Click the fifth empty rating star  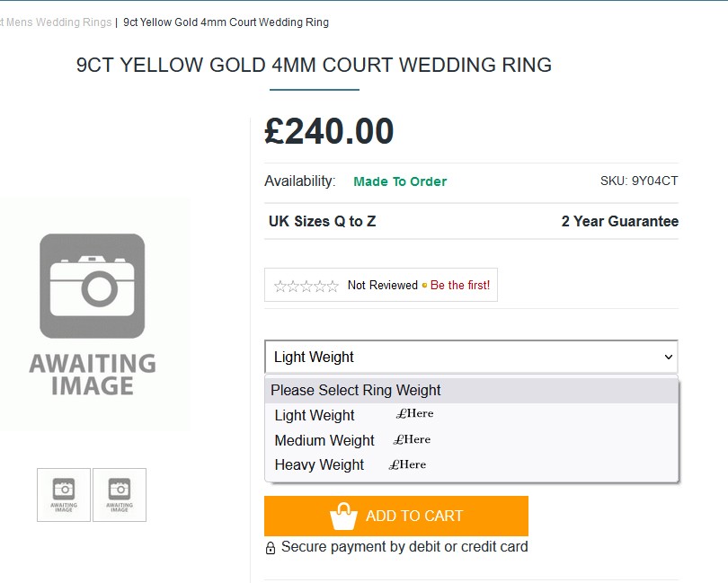pyautogui.click(x=333, y=286)
